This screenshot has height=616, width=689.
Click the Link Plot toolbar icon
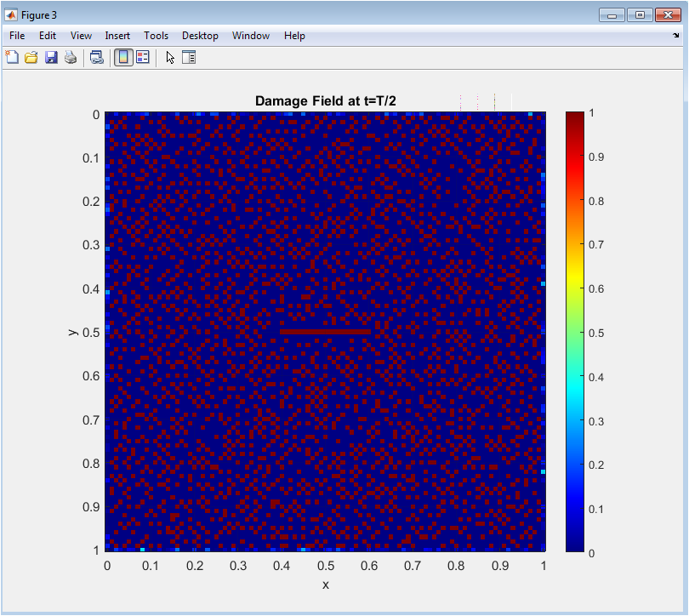(97, 58)
